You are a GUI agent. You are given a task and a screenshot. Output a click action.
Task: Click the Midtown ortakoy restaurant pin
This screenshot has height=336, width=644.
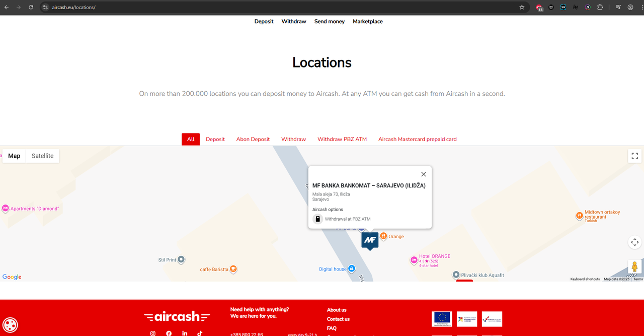[x=579, y=216]
